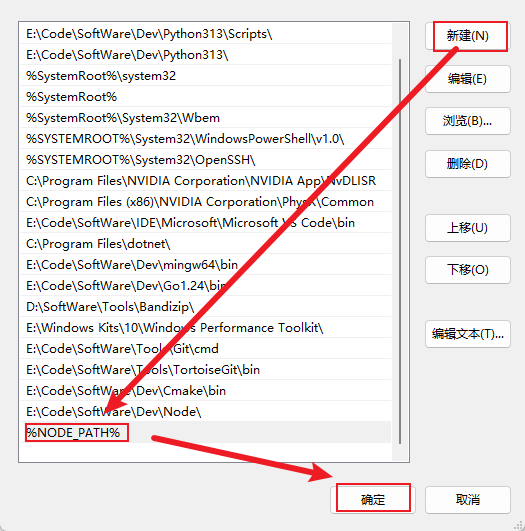Select Windows Performance Toolkit\ path row
The image size is (525, 531).
tap(206, 328)
